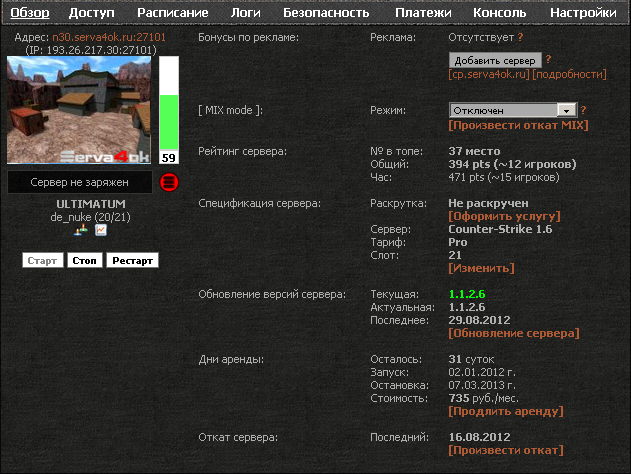Click the Оформить услугу link
The image size is (631, 474).
click(x=504, y=216)
